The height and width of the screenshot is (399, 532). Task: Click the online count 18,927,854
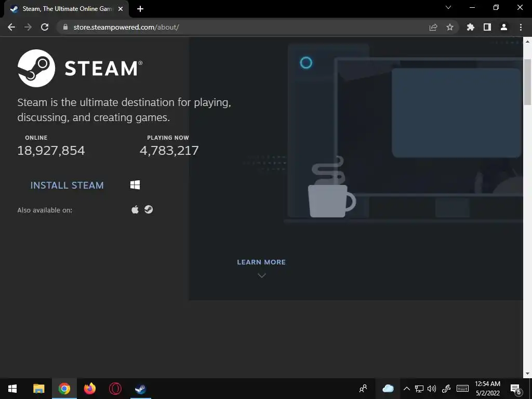(51, 151)
